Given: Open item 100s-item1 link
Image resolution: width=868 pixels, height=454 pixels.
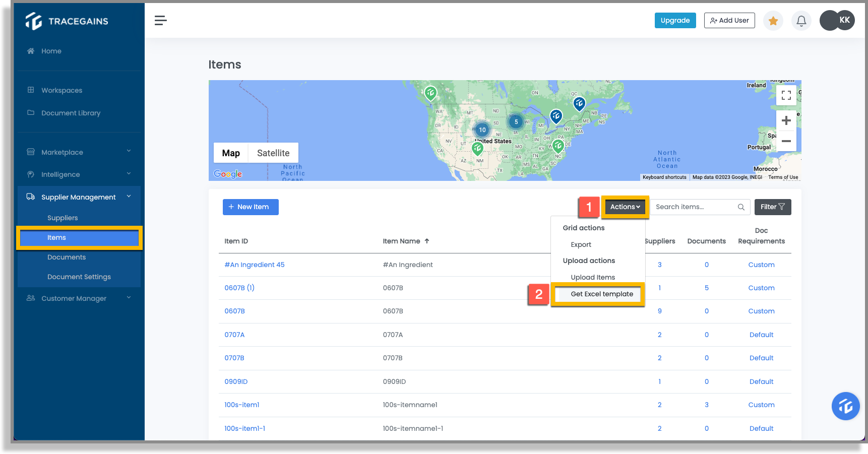Looking at the screenshot, I should tap(242, 405).
